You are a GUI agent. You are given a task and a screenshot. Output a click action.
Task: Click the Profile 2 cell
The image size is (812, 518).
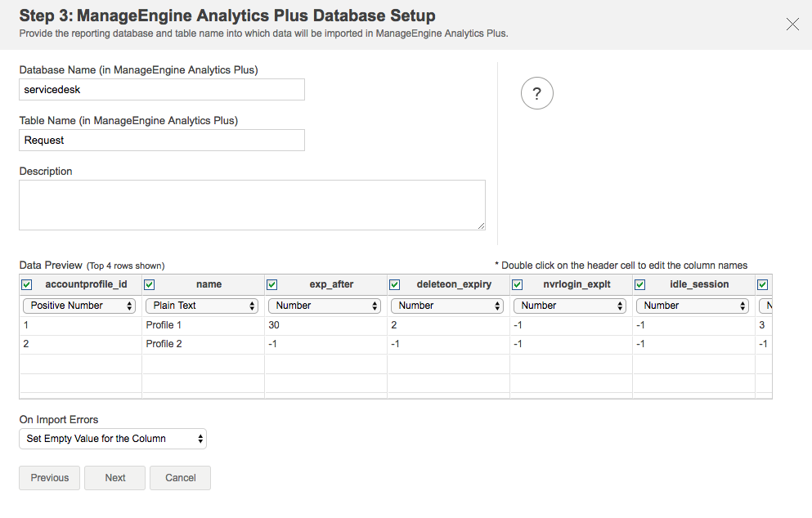tap(203, 344)
